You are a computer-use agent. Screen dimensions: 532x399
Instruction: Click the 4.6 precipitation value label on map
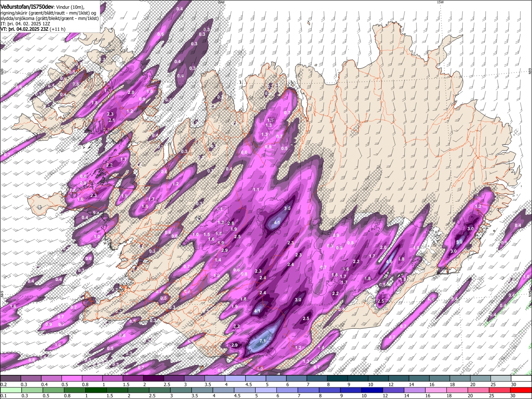pos(389,262)
